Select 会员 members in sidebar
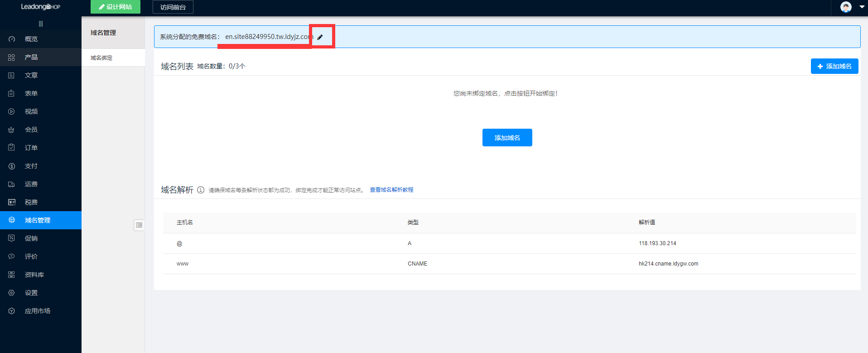 pos(31,130)
